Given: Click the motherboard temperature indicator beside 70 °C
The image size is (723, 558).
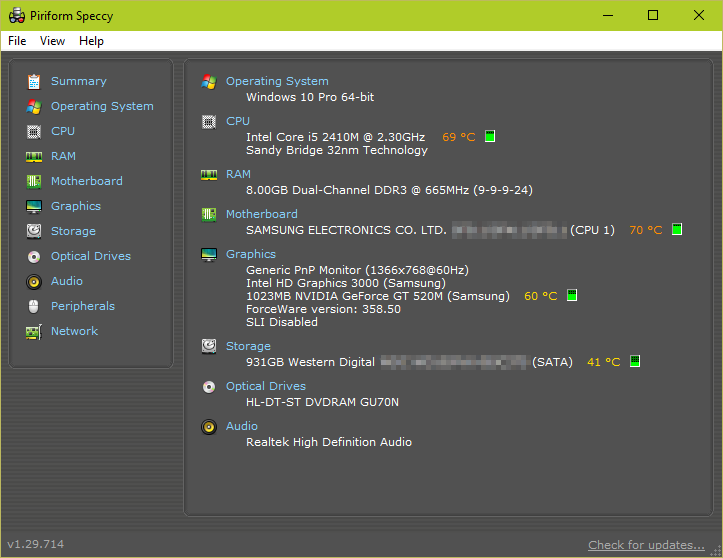Looking at the screenshot, I should tap(676, 229).
